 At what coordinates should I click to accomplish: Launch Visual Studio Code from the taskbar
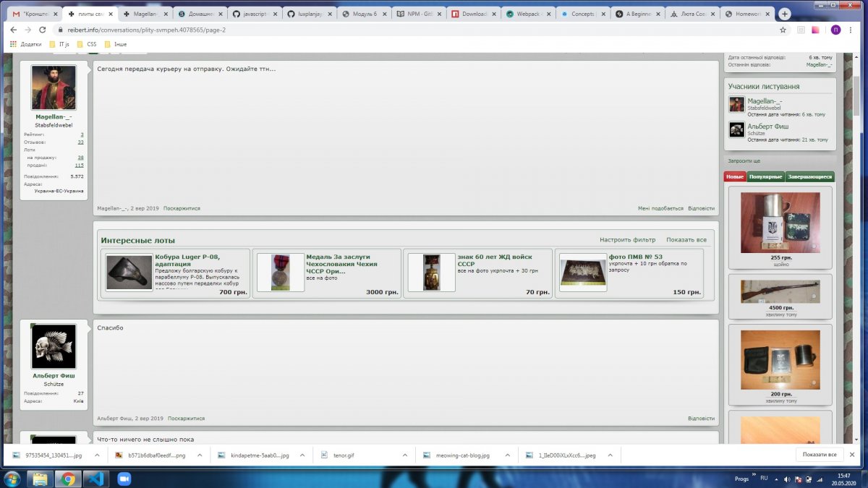(x=95, y=479)
